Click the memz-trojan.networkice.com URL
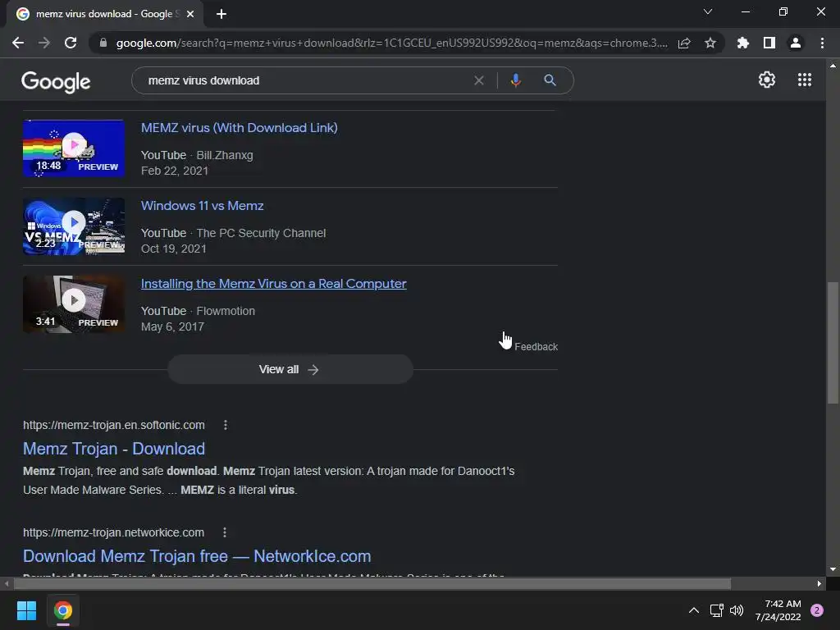This screenshot has width=840, height=630. [113, 532]
